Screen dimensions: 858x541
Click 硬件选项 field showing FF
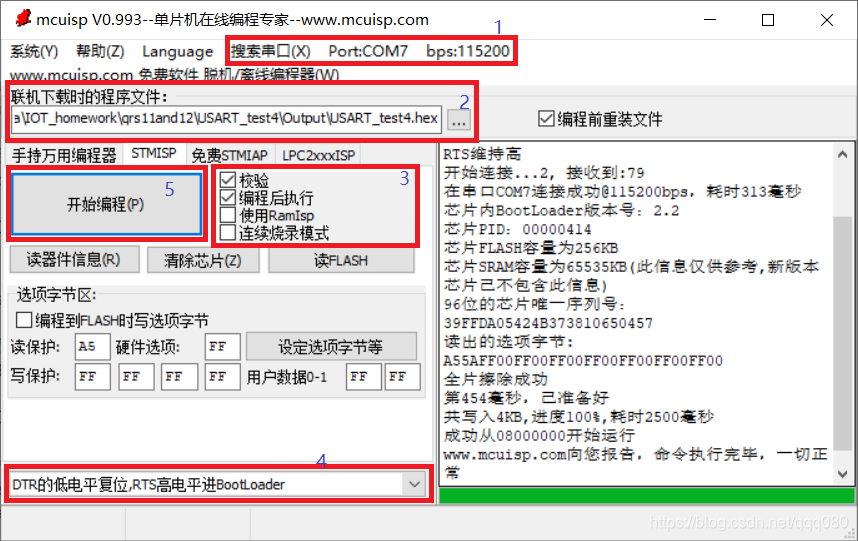222,346
